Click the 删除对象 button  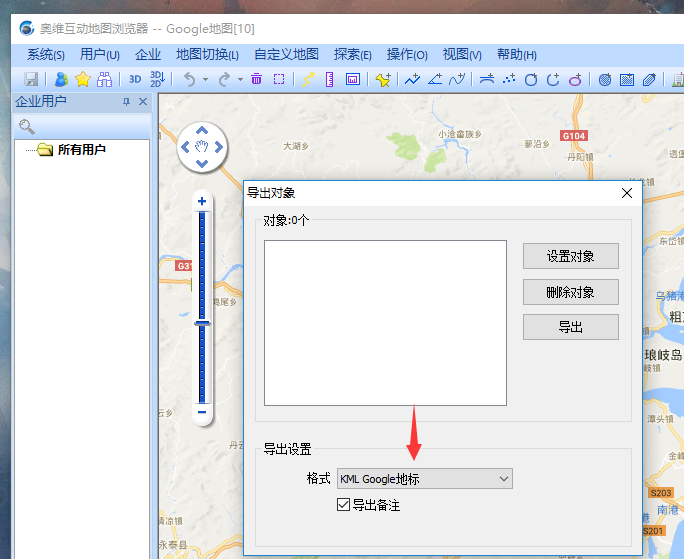pyautogui.click(x=571, y=292)
